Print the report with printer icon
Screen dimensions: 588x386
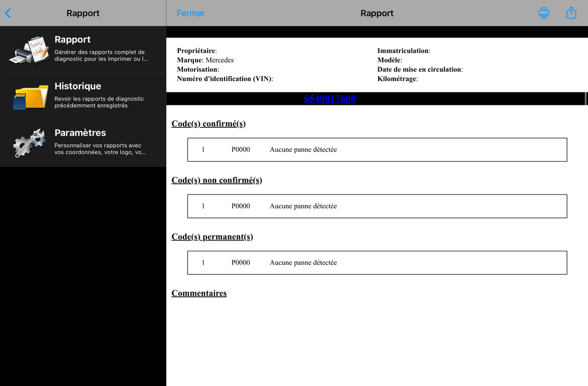pos(544,13)
